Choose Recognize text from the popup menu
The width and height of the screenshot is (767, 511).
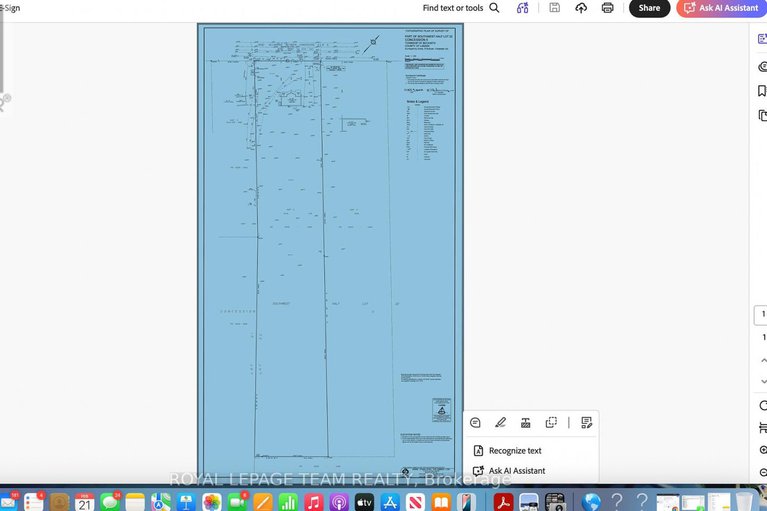point(514,451)
